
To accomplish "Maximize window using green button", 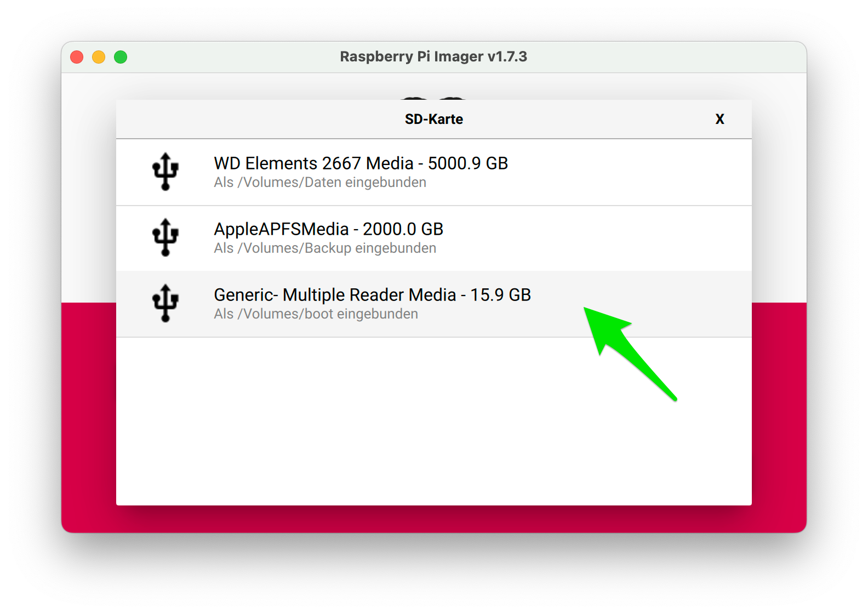I will [x=121, y=57].
